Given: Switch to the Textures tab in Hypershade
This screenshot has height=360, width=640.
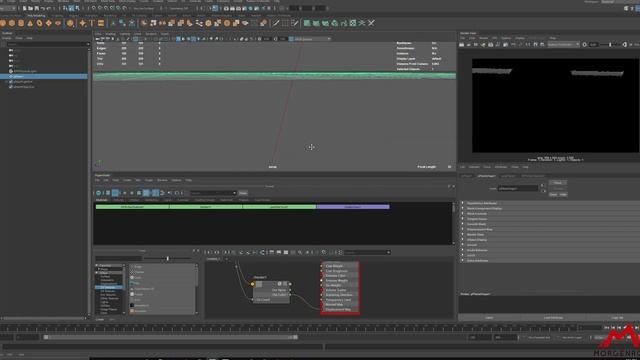Looking at the screenshot, I should pos(118,200).
